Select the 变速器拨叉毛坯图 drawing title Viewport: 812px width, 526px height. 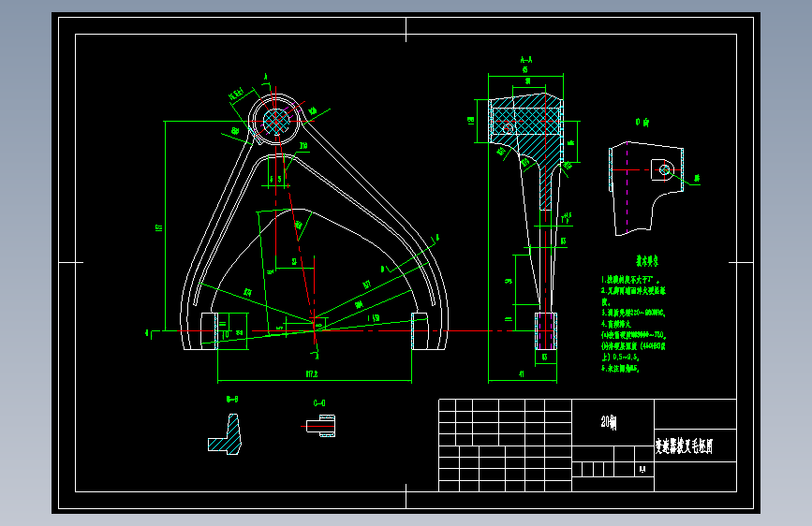tap(684, 446)
